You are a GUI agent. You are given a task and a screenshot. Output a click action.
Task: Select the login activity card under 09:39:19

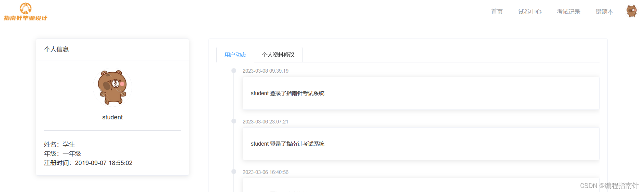[420, 93]
